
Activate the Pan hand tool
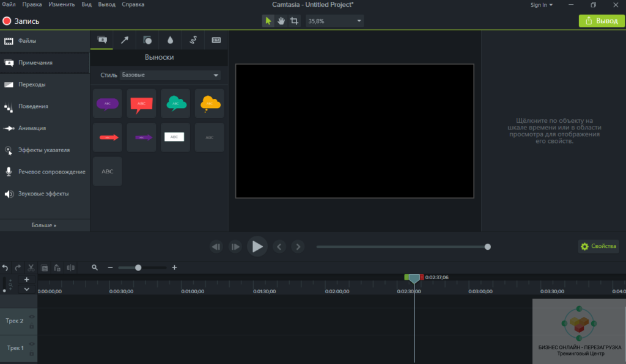click(281, 21)
